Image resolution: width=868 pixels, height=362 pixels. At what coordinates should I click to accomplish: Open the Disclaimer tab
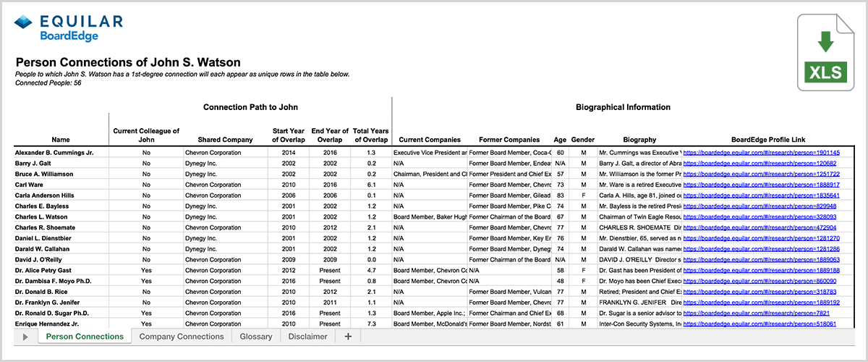[307, 336]
